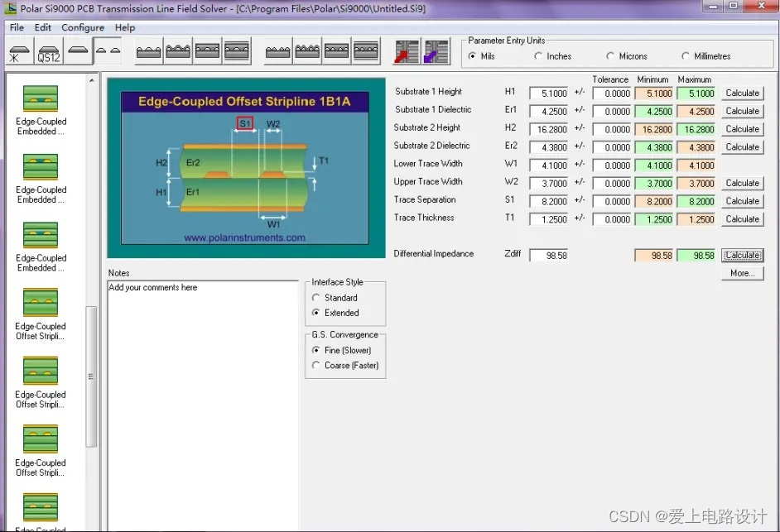Viewport: 780px width, 532px height.
Task: Click the T1 Trace Thickness value field
Action: (x=549, y=219)
